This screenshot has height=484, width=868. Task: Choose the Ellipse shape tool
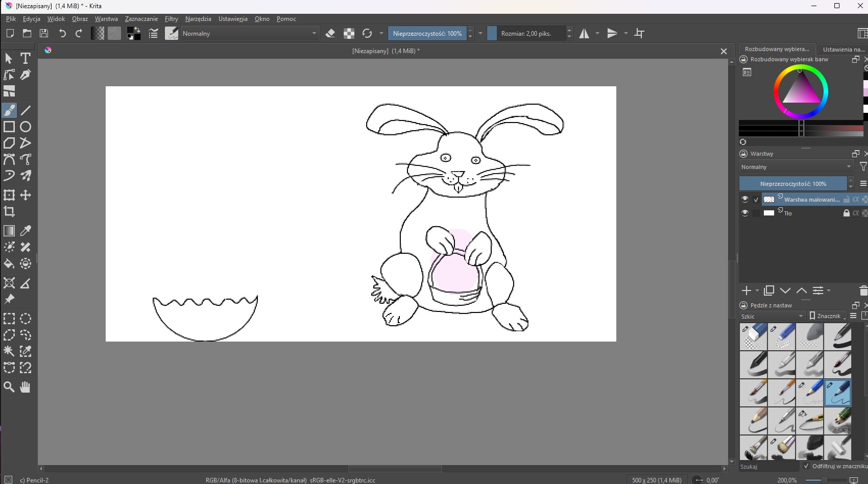(26, 127)
